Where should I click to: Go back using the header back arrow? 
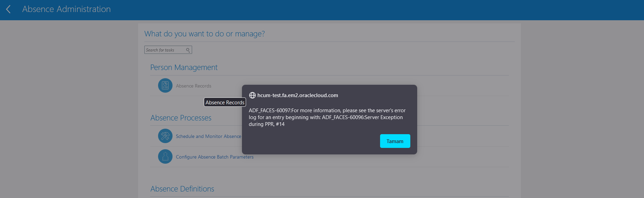(x=9, y=9)
